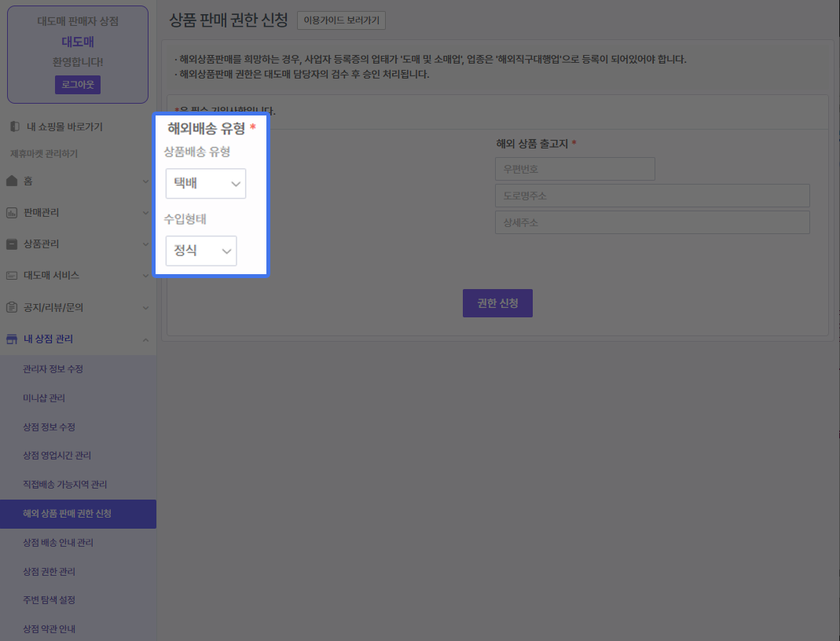840x641 pixels.
Task: Click the 로그아웃 button
Action: click(78, 85)
